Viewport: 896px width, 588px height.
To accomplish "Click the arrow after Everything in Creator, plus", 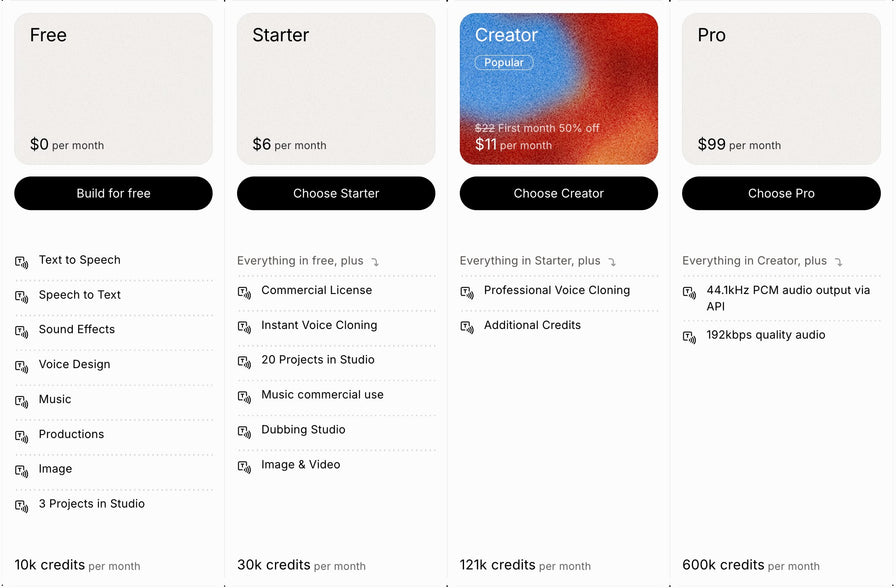I will click(x=838, y=262).
